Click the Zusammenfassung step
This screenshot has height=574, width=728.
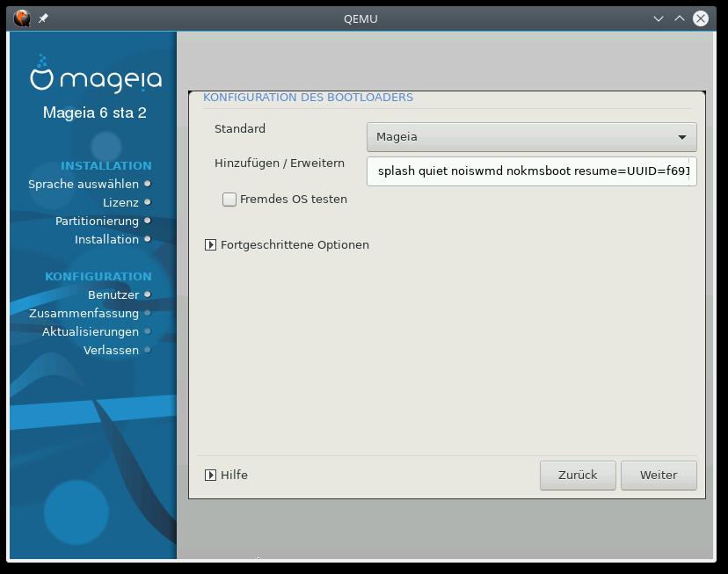pyautogui.click(x=90, y=313)
